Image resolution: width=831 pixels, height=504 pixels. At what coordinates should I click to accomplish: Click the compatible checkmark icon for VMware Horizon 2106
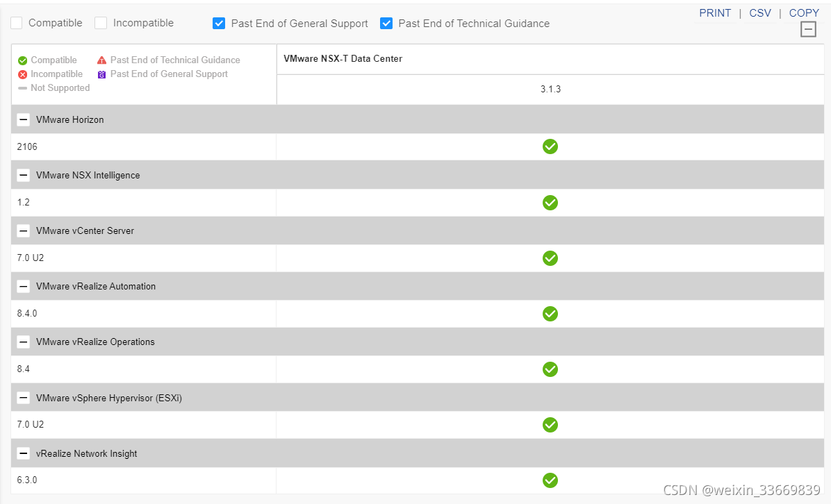(550, 146)
